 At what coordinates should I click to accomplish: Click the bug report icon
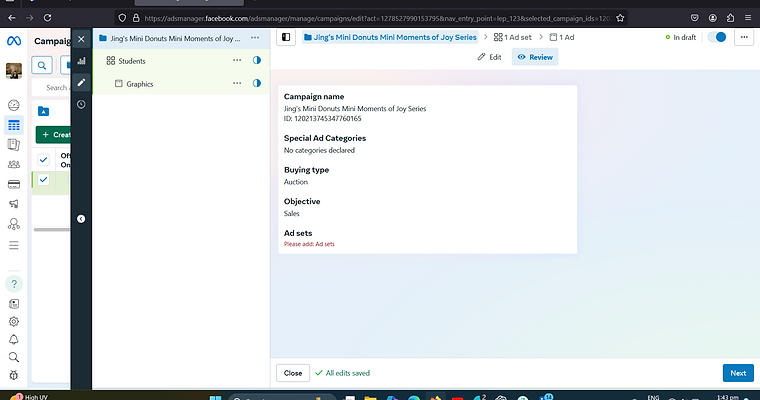(x=14, y=375)
